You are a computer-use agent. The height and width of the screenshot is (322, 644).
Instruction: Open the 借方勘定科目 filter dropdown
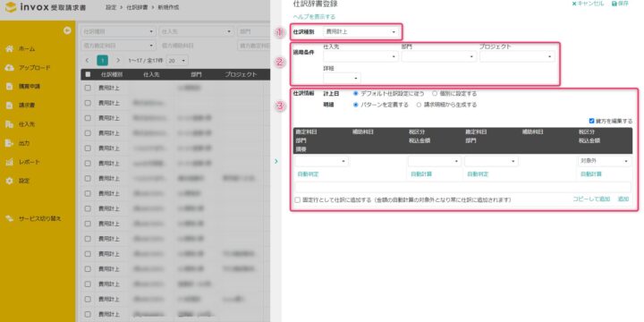pos(118,46)
